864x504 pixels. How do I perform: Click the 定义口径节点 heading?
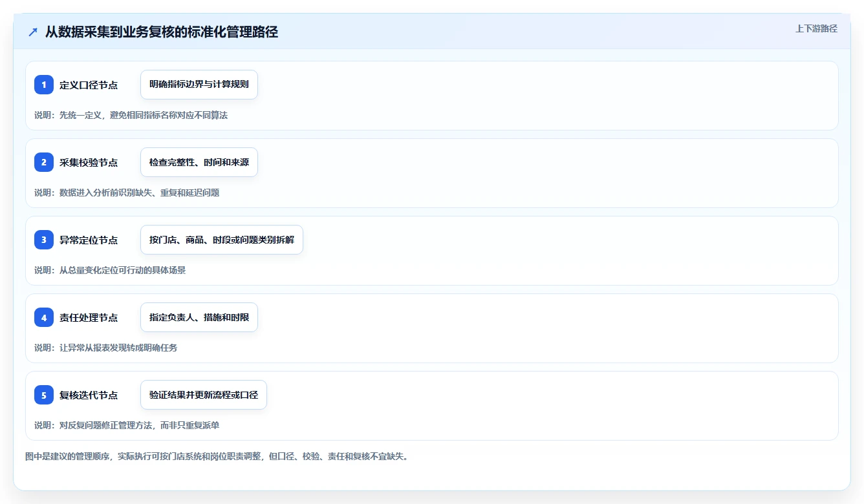pyautogui.click(x=89, y=85)
